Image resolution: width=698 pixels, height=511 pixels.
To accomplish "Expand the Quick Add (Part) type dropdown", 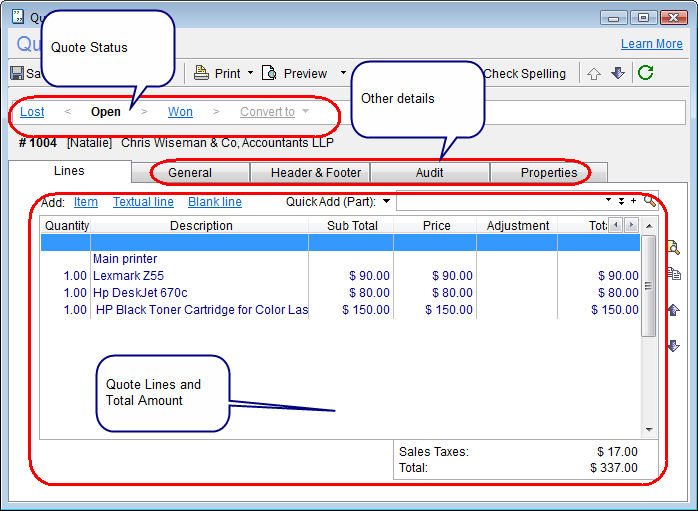I will click(x=387, y=202).
